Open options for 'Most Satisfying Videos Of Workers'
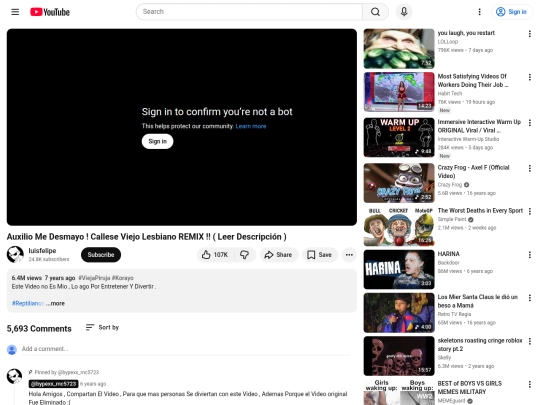540x405 pixels. pyautogui.click(x=530, y=77)
